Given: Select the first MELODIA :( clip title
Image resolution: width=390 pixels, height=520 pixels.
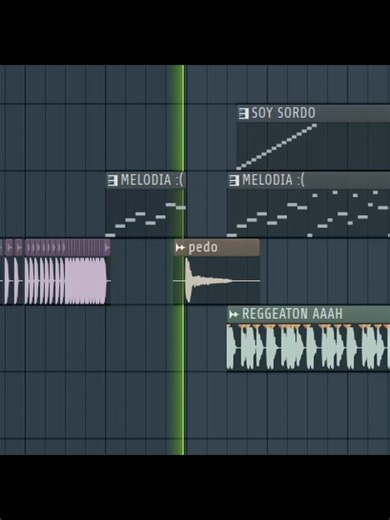Looking at the screenshot, I should tap(152, 180).
